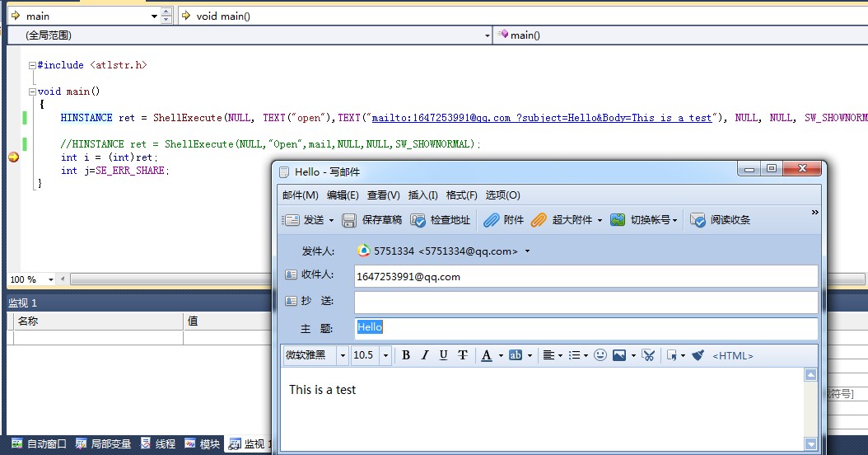Click the Switch Account icon
This screenshot has height=455, width=868.
(618, 220)
